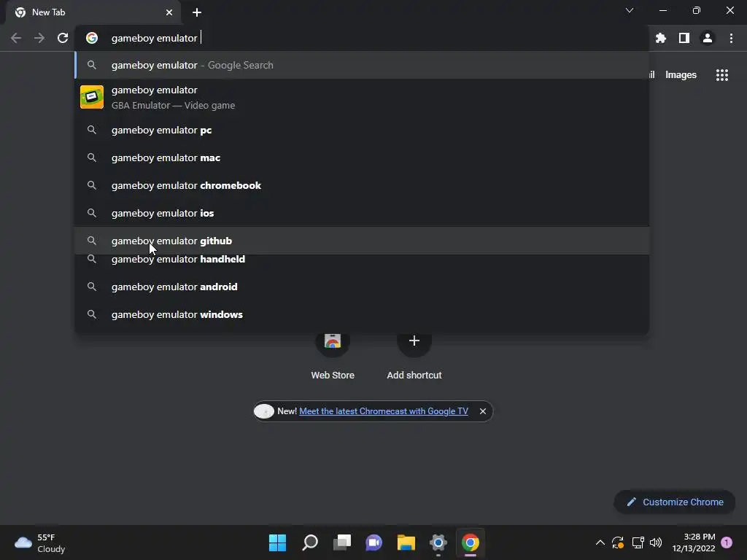Open the volume speaker icon
The width and height of the screenshot is (747, 560).
pos(656,542)
